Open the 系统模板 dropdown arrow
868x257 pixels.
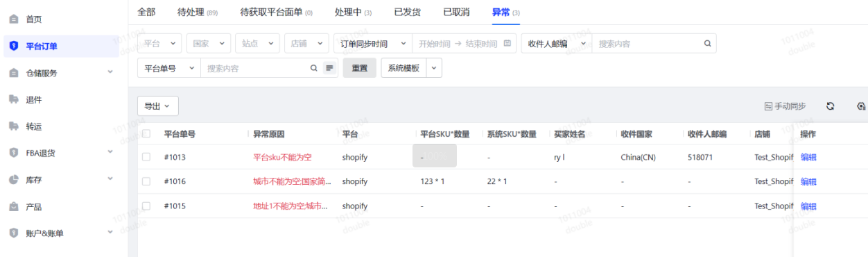pos(434,68)
